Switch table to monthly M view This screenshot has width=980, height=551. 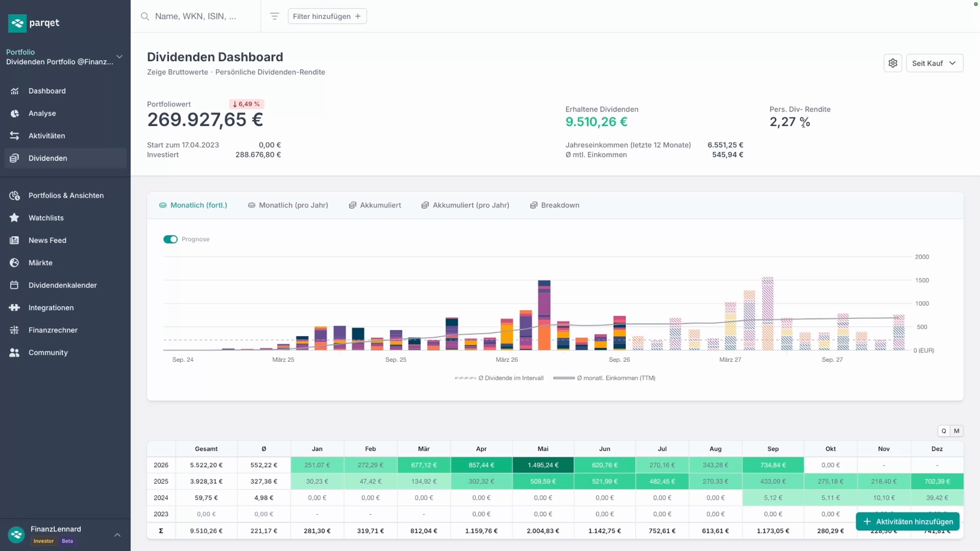click(x=957, y=431)
